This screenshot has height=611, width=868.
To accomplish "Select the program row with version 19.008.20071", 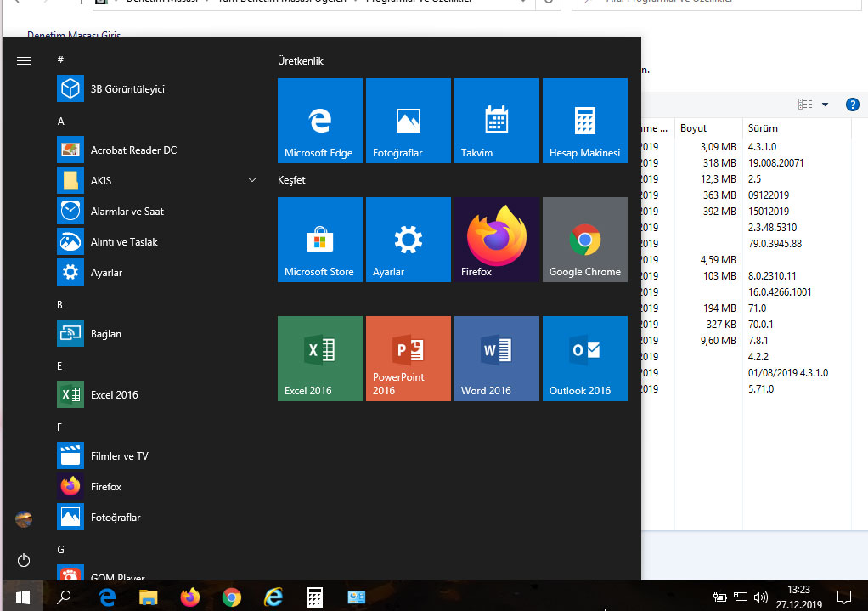I will coord(747,163).
